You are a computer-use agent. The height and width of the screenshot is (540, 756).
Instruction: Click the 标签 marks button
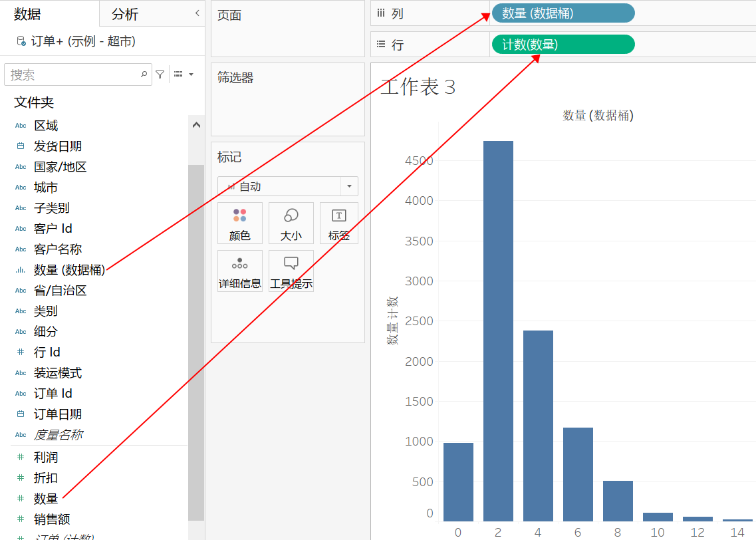(339, 223)
